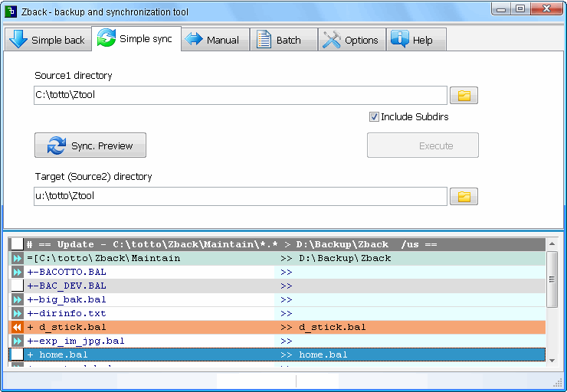
Task: Switch to the Manual tab
Action: pyautogui.click(x=215, y=40)
